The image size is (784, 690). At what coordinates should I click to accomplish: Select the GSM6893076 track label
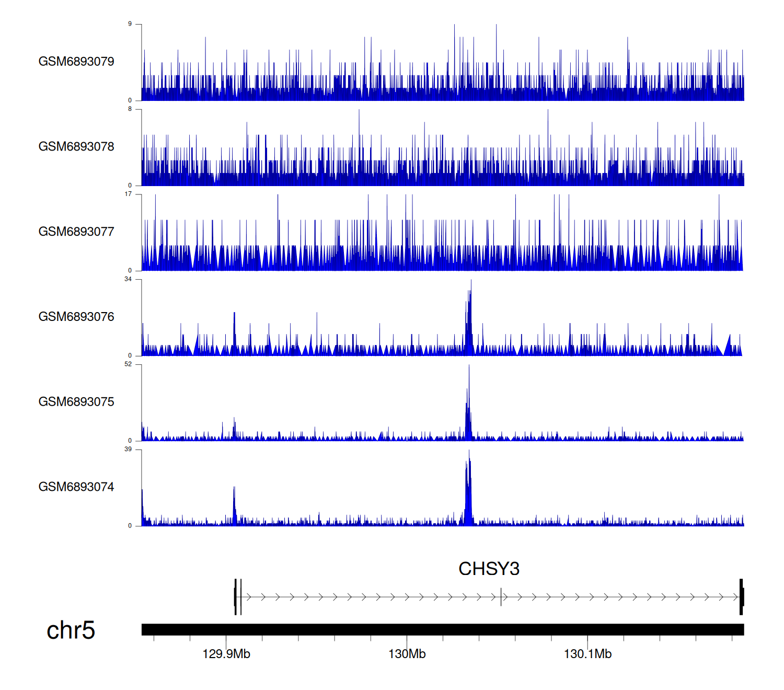76,317
